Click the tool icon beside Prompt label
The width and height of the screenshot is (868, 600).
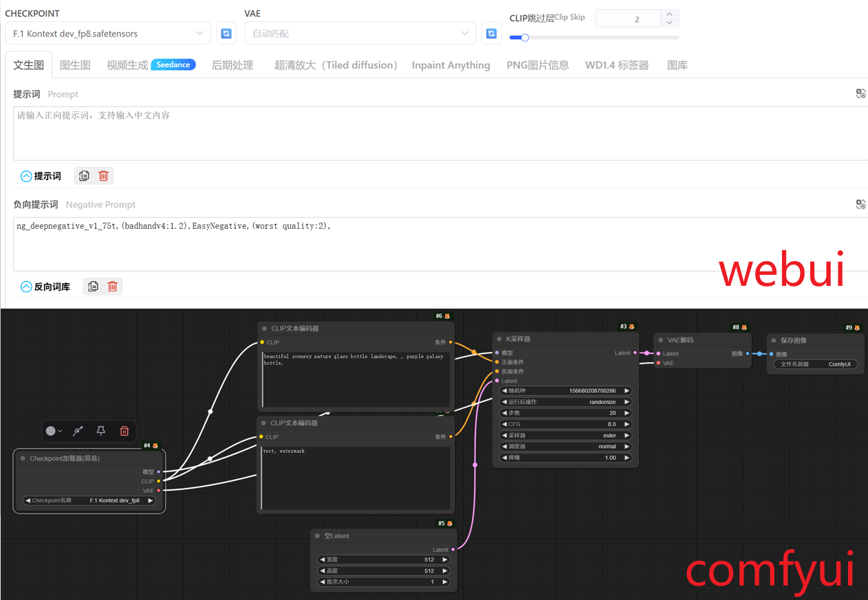point(860,93)
